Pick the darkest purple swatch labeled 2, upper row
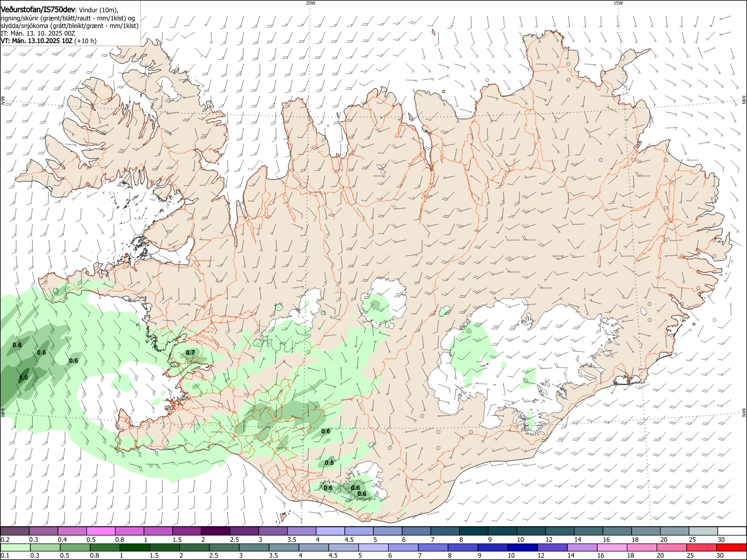 click(215, 531)
